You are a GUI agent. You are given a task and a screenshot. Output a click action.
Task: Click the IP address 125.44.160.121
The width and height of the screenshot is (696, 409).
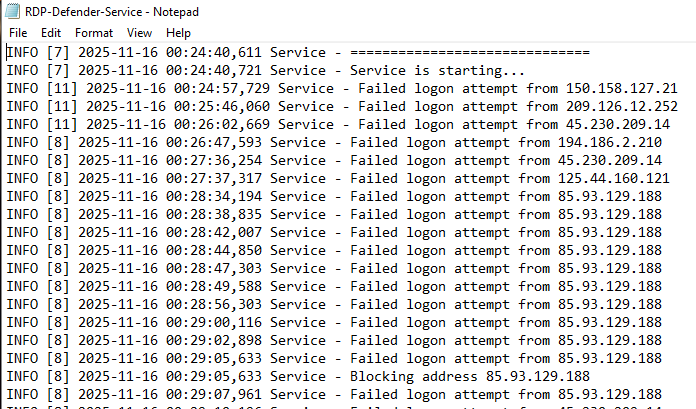[613, 179]
